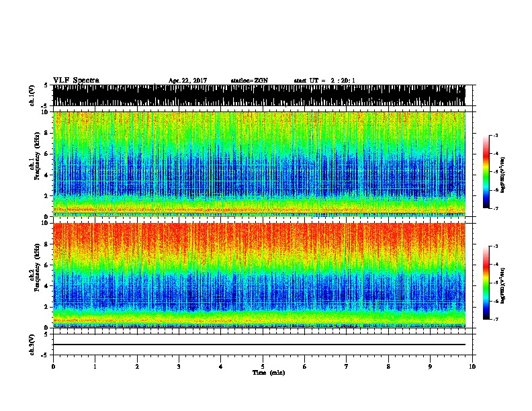
Task: Click the "-3" label on ch.2 color scale
Action: [495, 246]
